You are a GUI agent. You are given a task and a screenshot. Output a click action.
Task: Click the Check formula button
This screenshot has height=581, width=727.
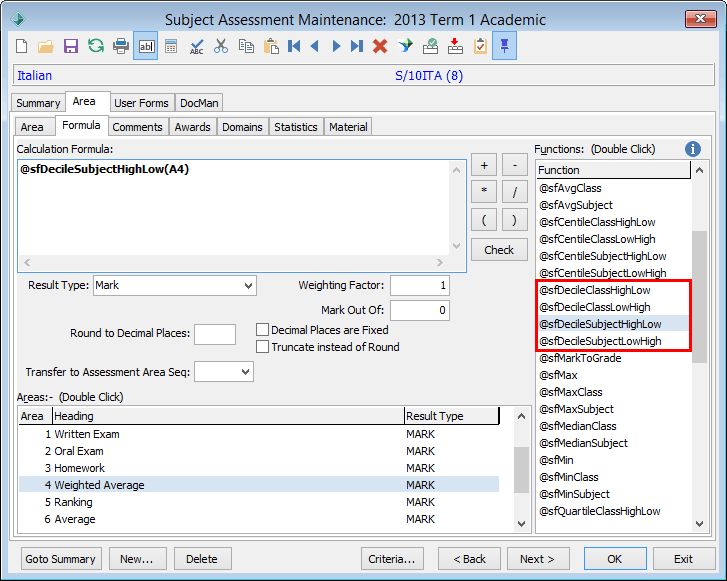[499, 249]
